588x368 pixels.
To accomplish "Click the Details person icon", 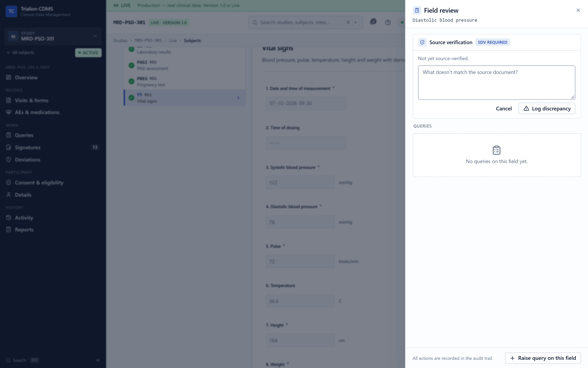I will pyautogui.click(x=9, y=195).
